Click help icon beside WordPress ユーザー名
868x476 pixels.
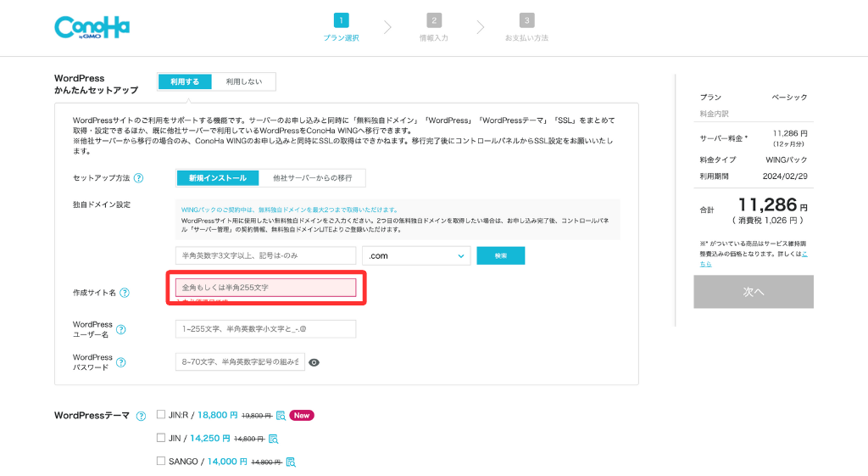pos(120,329)
